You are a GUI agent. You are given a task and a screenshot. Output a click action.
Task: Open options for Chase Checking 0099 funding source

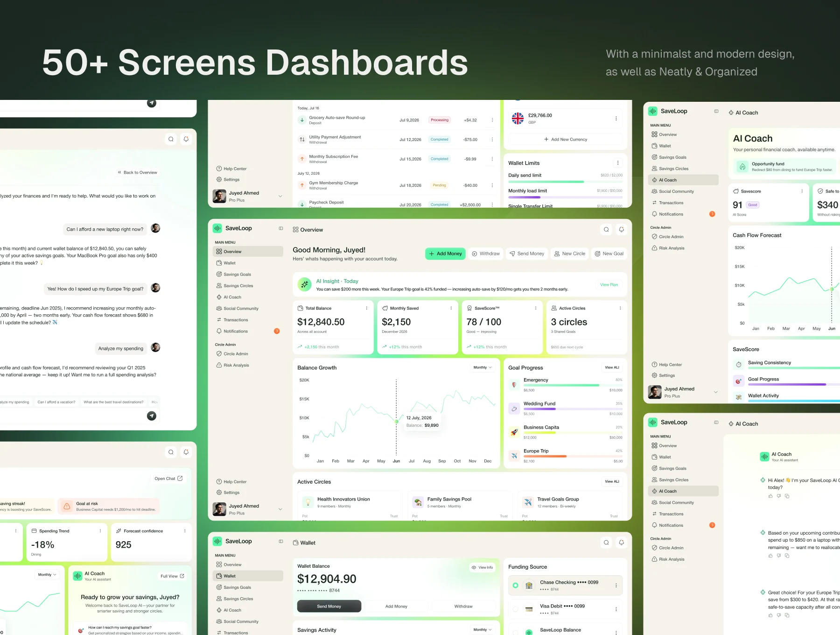click(x=616, y=586)
